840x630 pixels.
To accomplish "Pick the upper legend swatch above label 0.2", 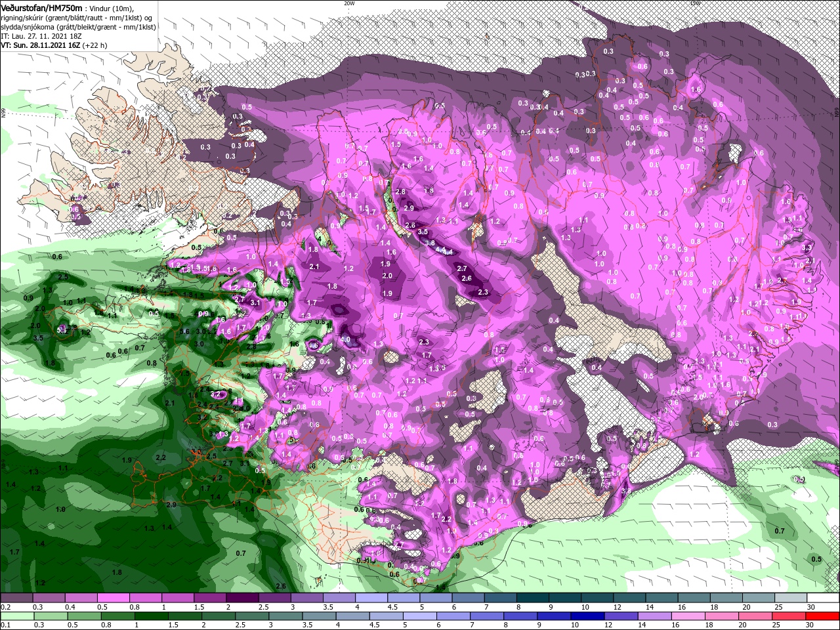I will click(16, 598).
